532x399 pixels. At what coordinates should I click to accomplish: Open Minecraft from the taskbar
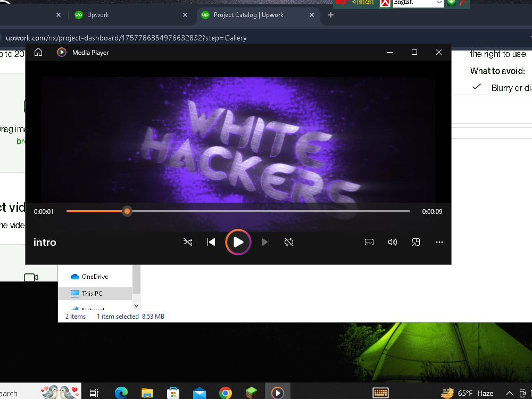(x=252, y=393)
